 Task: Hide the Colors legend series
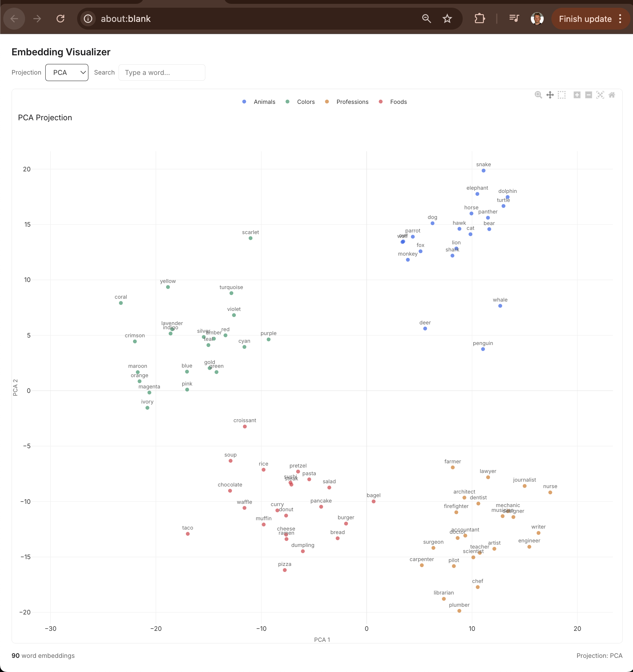pyautogui.click(x=305, y=102)
